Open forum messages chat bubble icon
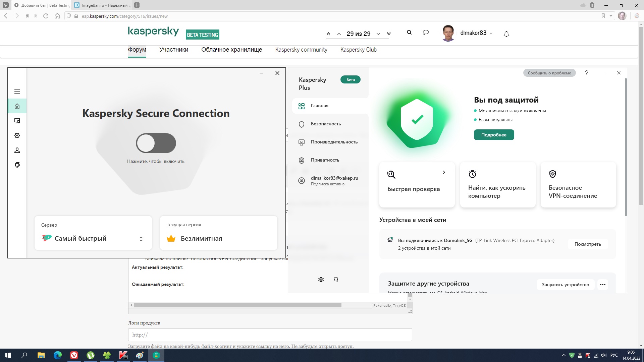Viewport: 644px width, 362px height. [x=426, y=33]
